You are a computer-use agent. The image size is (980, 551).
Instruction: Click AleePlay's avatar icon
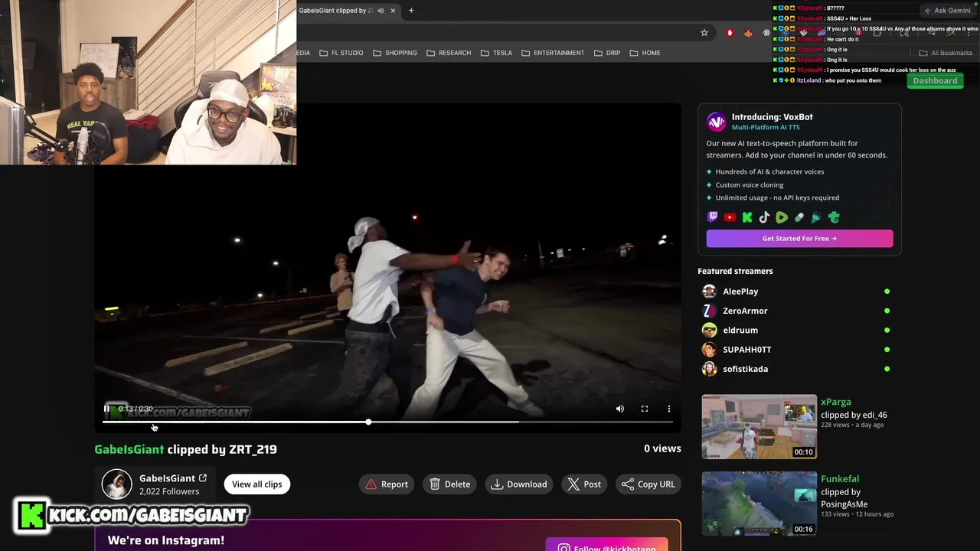pos(709,292)
